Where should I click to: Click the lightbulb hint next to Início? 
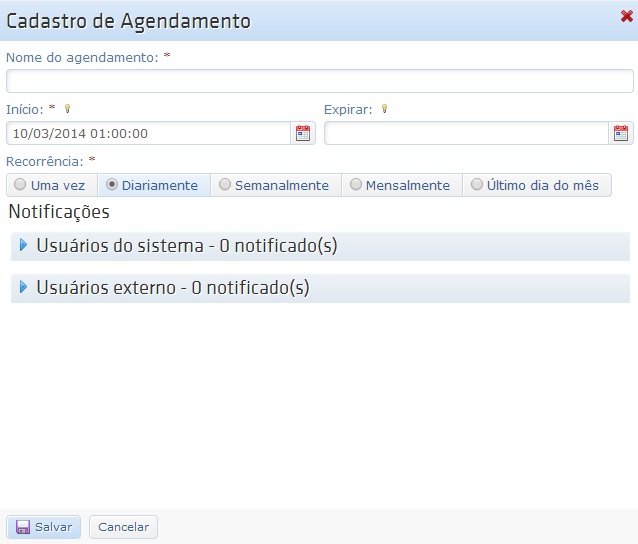tap(68, 109)
